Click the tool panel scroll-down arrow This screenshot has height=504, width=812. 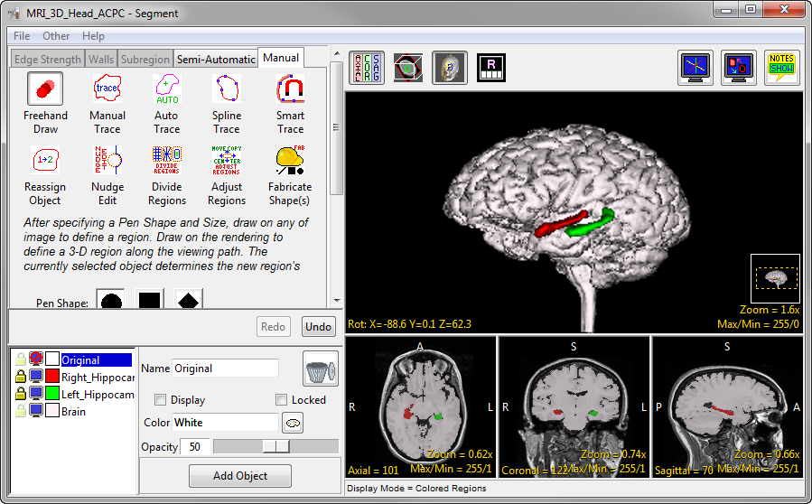point(337,301)
